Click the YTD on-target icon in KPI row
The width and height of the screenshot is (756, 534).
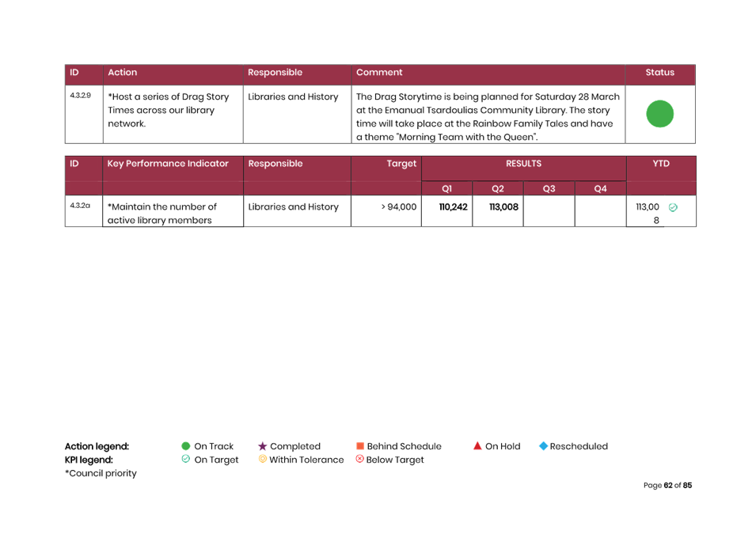(672, 206)
